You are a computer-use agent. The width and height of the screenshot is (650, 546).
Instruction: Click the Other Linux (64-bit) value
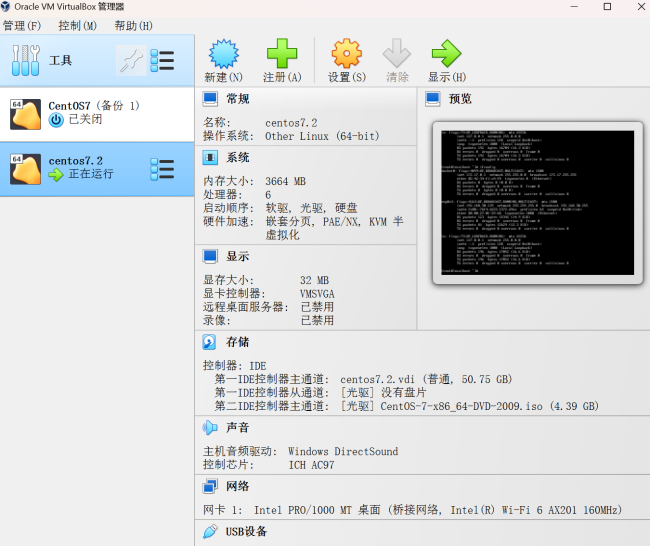click(322, 136)
